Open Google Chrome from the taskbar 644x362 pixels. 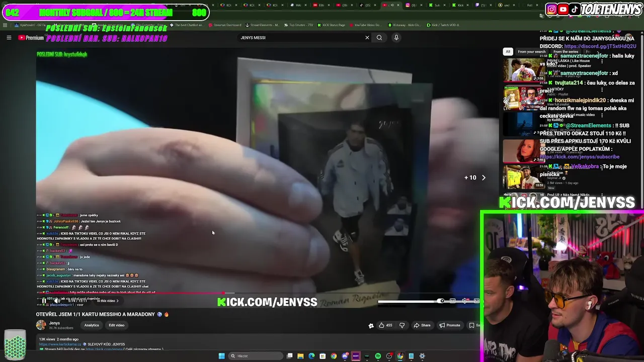[334, 356]
